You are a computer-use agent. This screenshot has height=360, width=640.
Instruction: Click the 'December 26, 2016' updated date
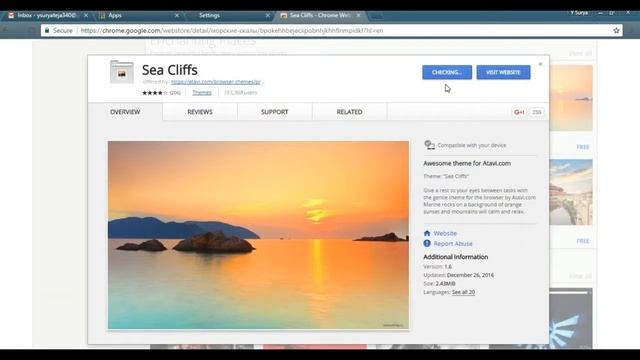click(470, 275)
